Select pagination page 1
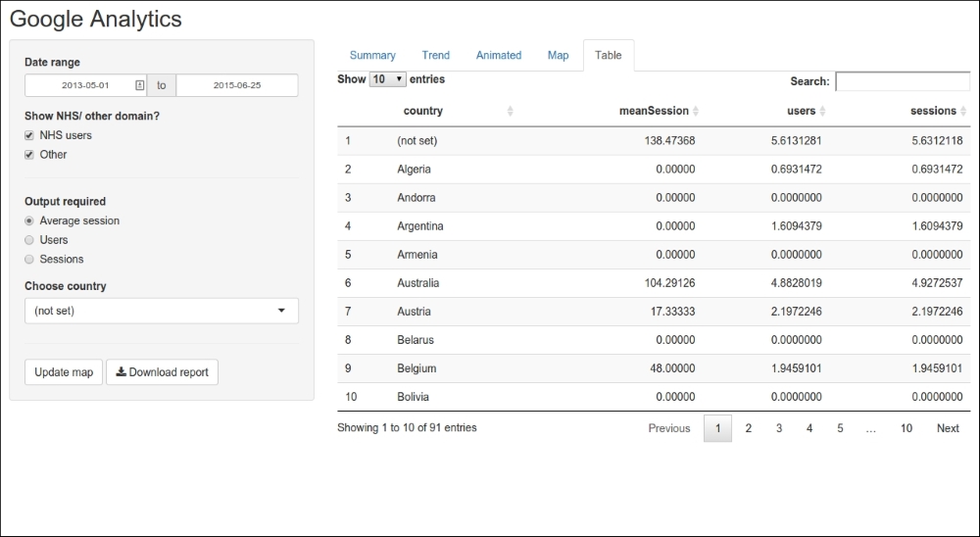 click(717, 428)
